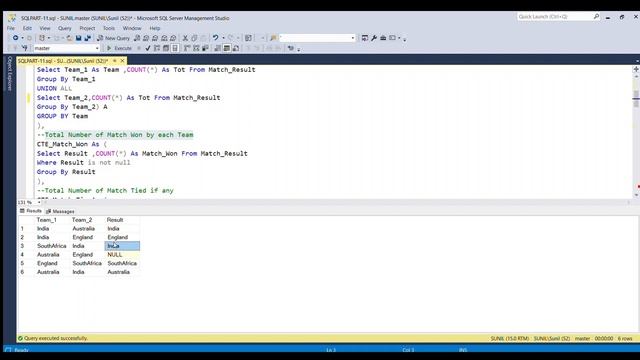
Task: Display Estimated Execution Plan icon
Action: tap(157, 48)
